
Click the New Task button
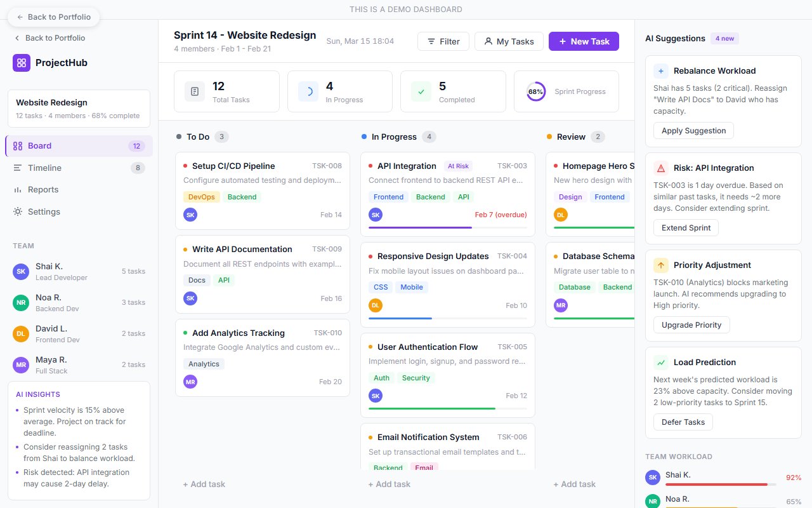click(584, 41)
